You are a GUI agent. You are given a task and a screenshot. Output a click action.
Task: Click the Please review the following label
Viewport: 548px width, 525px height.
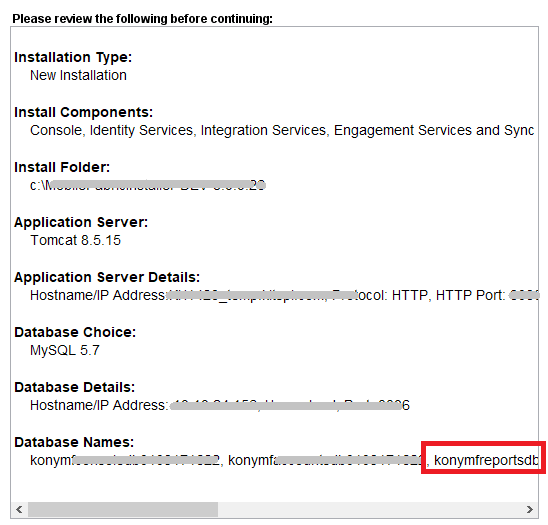tap(143, 19)
